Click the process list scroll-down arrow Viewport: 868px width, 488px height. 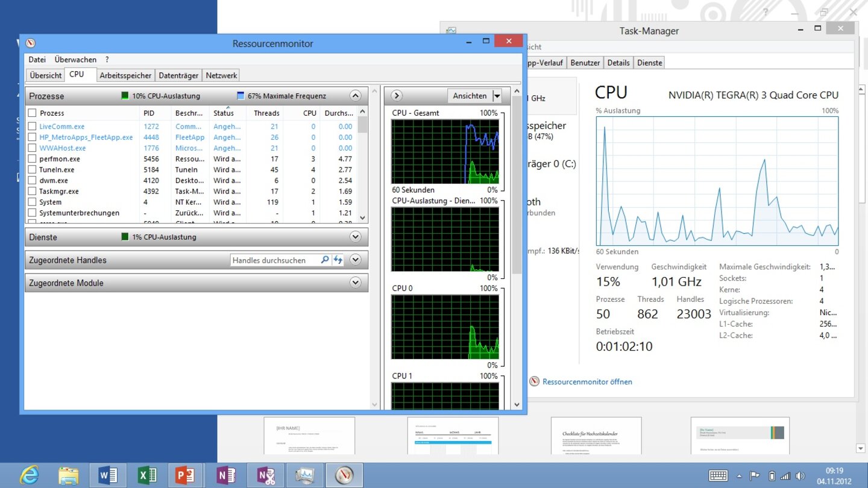(362, 218)
